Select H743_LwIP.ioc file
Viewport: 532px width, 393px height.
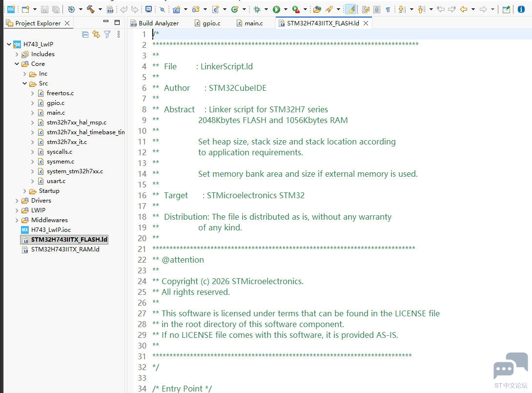51,230
